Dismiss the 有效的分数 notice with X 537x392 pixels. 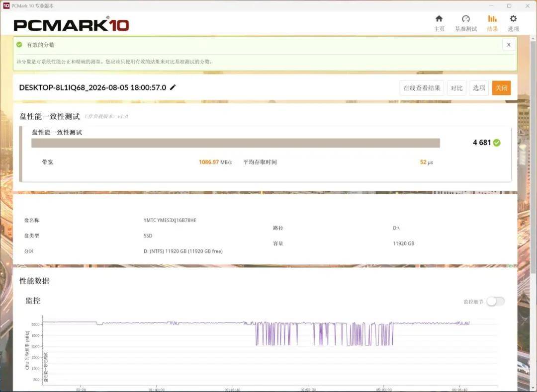[509, 45]
